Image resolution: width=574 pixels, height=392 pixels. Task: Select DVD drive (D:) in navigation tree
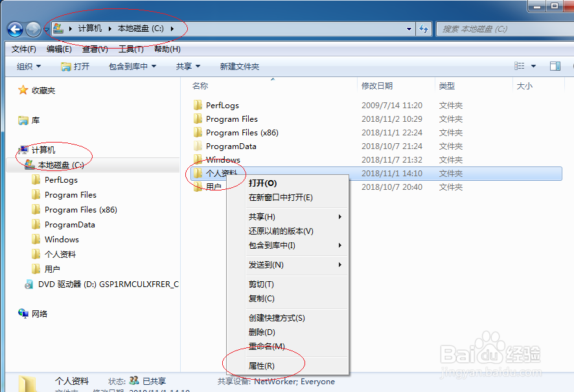102,284
